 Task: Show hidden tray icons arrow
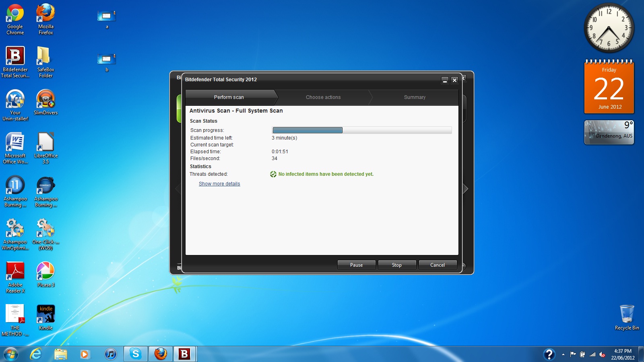(x=563, y=354)
